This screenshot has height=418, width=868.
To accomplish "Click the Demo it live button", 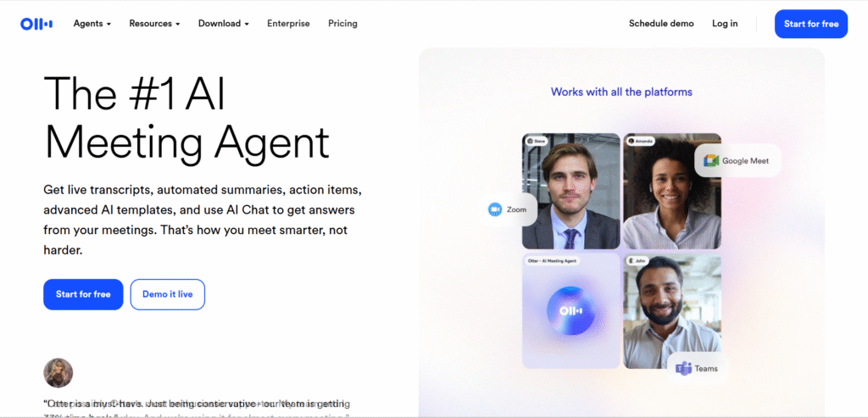I will point(168,294).
